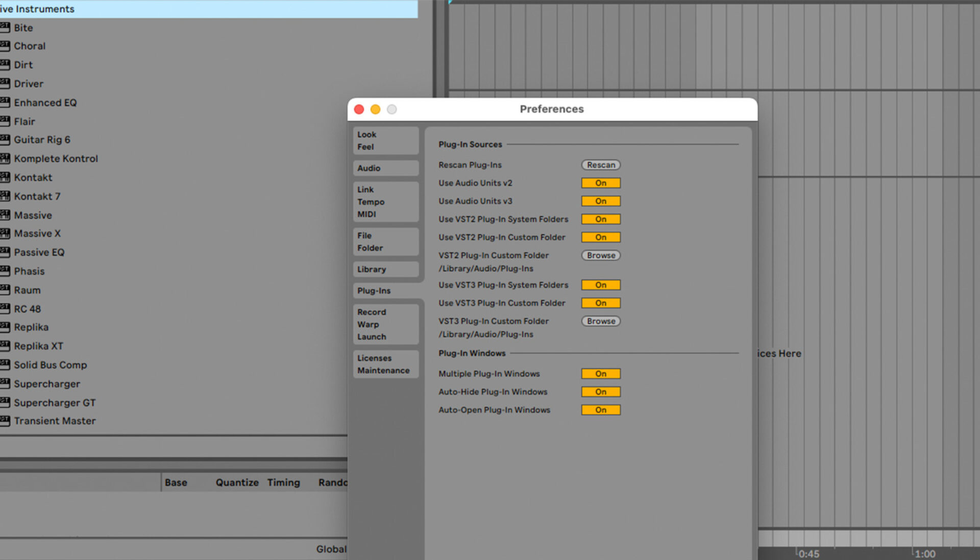
Task: Click the Rescan Plug-Ins button
Action: click(x=600, y=165)
